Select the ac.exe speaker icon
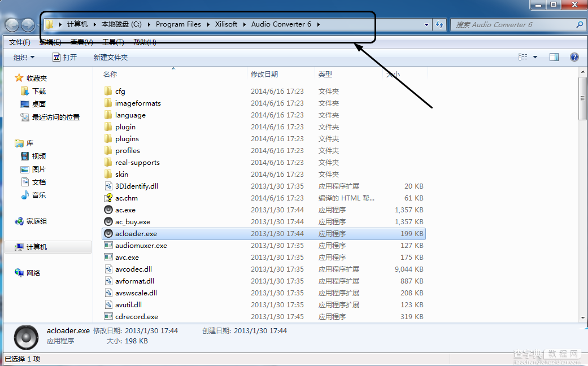The height and width of the screenshot is (366, 588). tap(108, 210)
